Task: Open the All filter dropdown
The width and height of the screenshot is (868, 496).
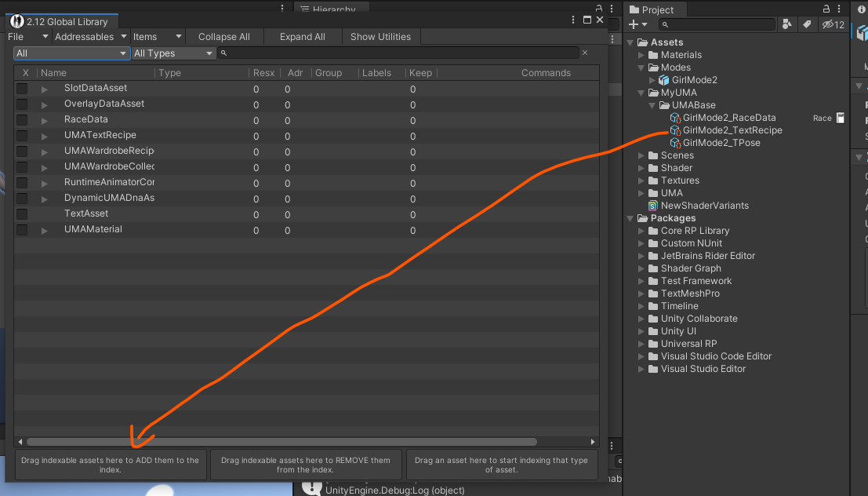Action: 71,53
